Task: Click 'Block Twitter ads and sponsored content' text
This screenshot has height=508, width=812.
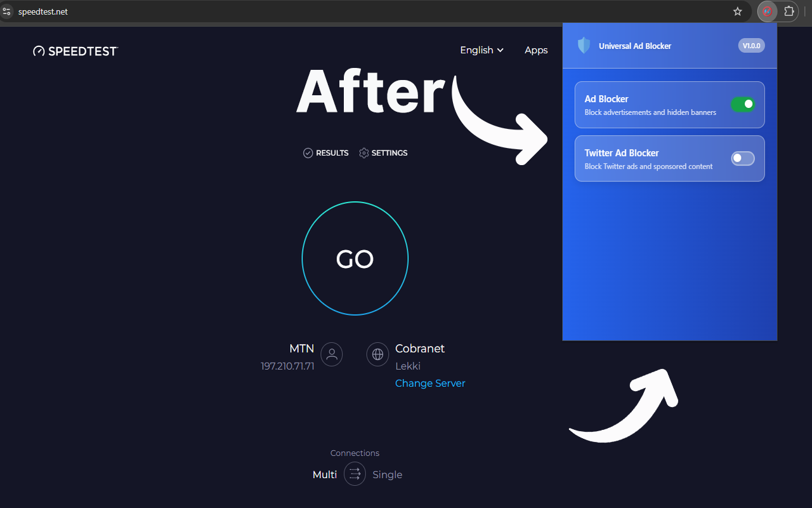Action: tap(648, 166)
